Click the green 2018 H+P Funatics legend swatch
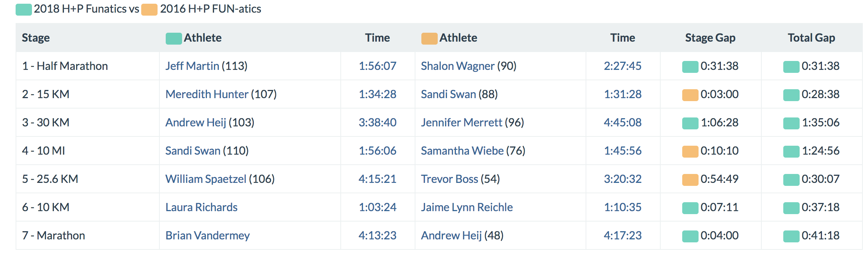The height and width of the screenshot is (255, 868). [x=23, y=9]
